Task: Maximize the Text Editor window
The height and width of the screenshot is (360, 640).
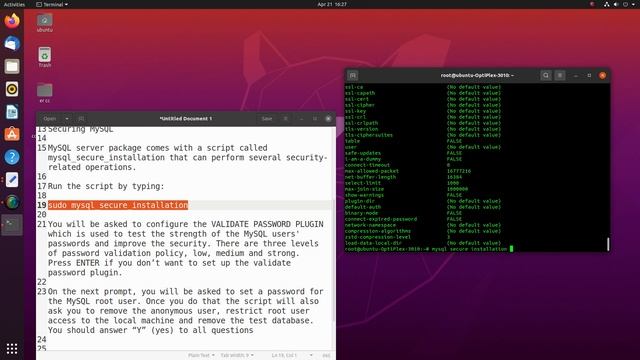Action: 315,118
